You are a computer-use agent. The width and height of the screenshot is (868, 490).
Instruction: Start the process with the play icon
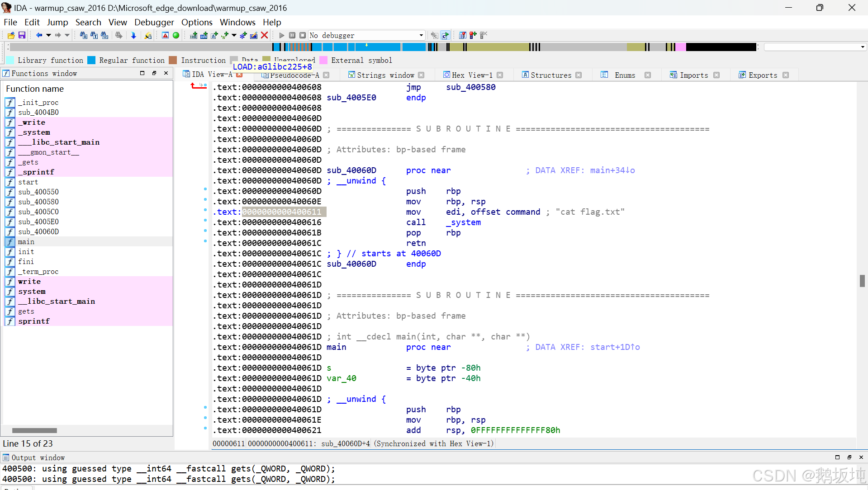click(282, 35)
